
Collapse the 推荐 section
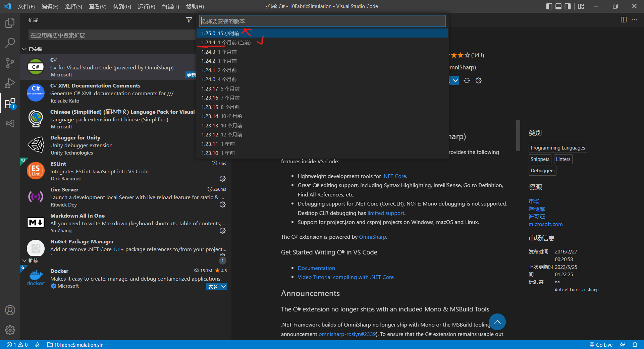tap(24, 260)
